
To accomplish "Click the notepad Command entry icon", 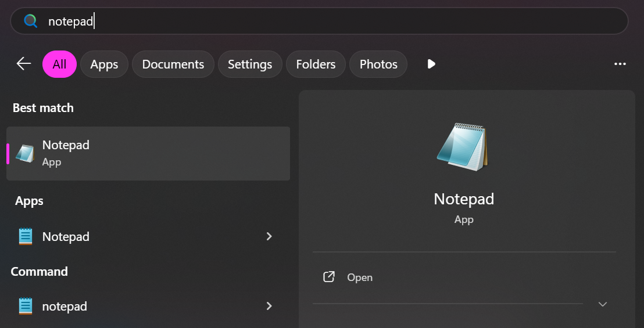I will click(26, 307).
